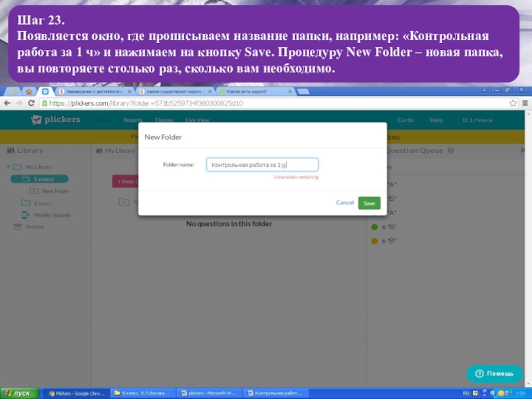
Task: Select the My Library tree folder
Action: tap(39, 167)
